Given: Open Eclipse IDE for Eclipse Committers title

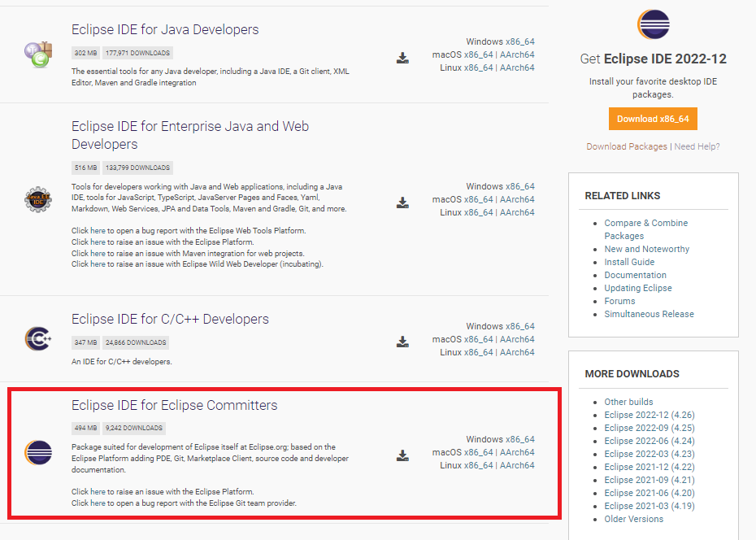Looking at the screenshot, I should 175,405.
